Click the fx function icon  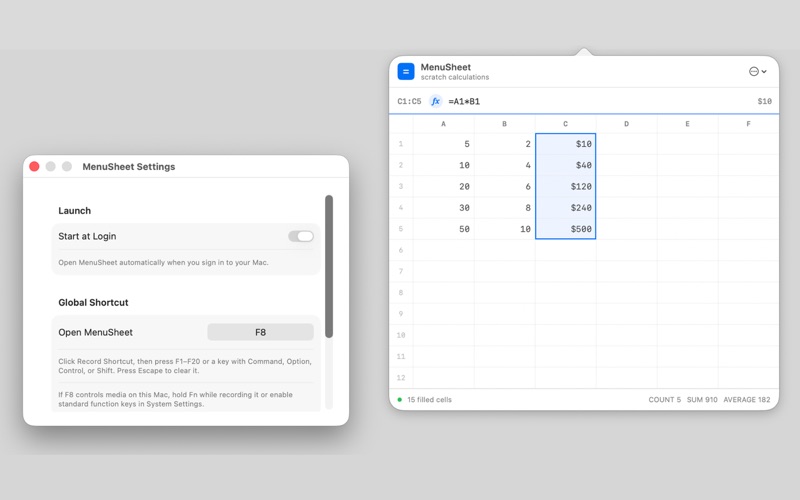tap(435, 101)
